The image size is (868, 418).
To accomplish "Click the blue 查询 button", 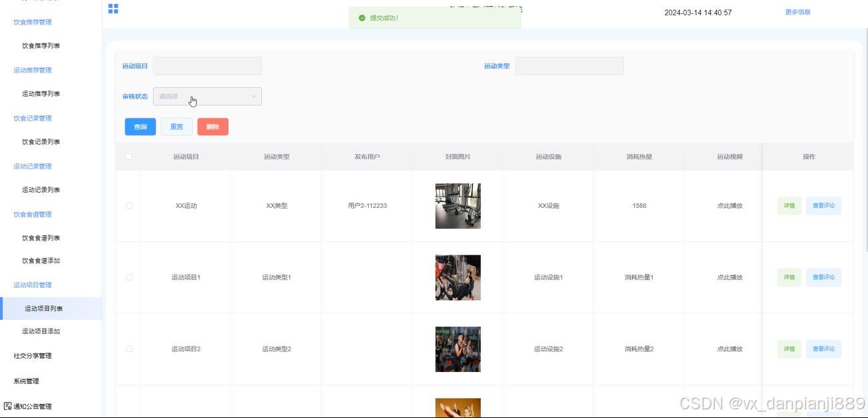I will pyautogui.click(x=140, y=127).
